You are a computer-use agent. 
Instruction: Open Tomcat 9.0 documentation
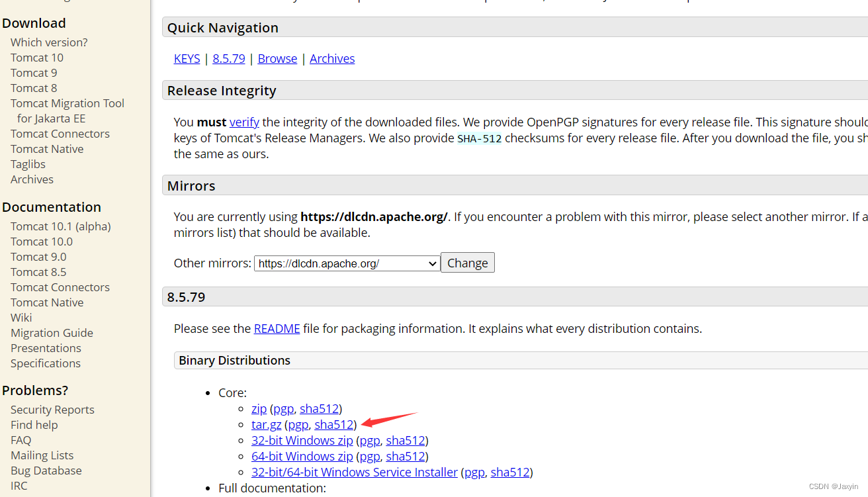click(38, 257)
